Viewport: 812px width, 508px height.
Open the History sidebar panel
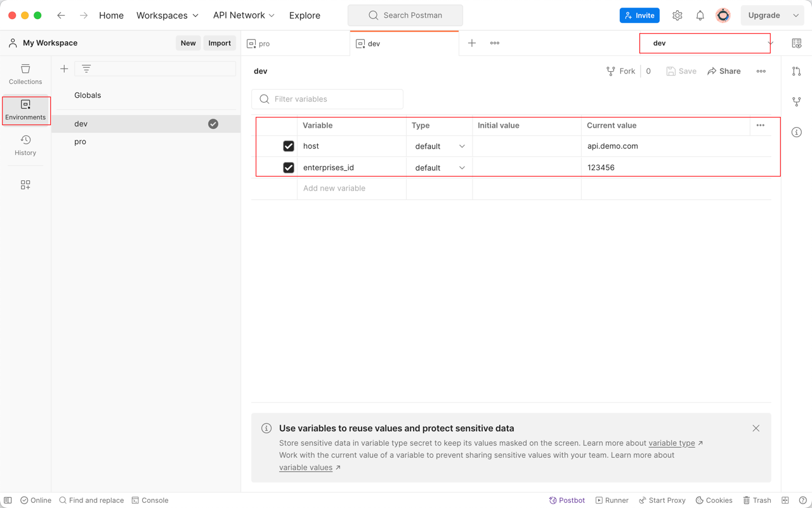point(25,145)
